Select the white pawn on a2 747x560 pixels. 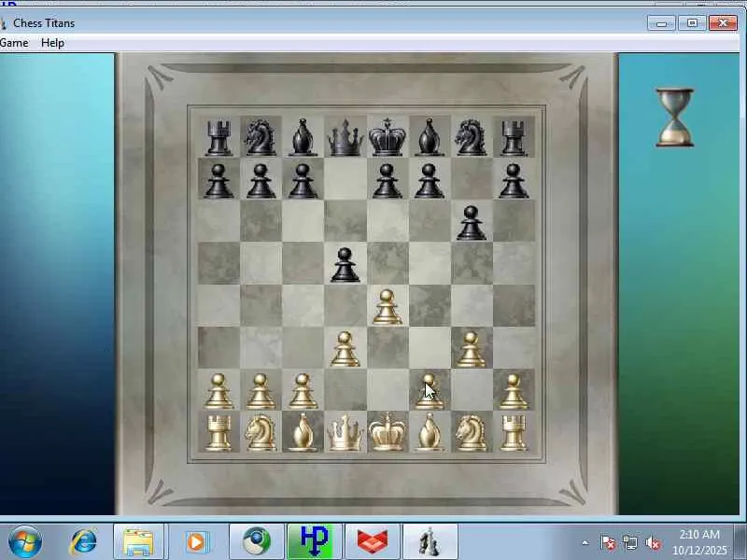coord(218,391)
